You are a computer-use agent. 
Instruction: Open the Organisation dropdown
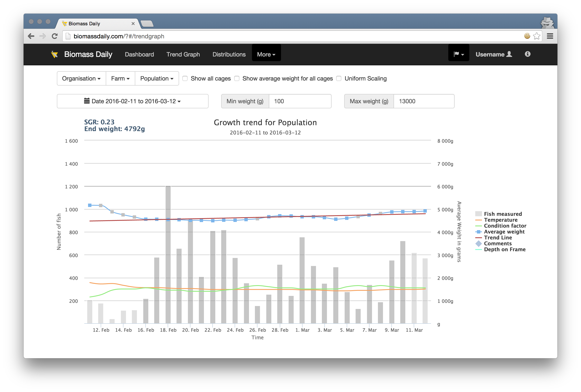[x=82, y=78]
